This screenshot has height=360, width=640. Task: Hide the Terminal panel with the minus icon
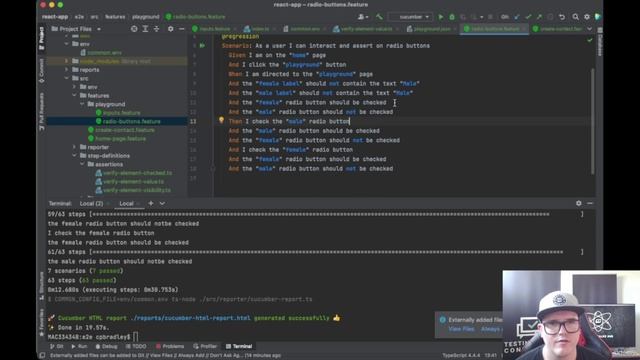click(x=590, y=203)
